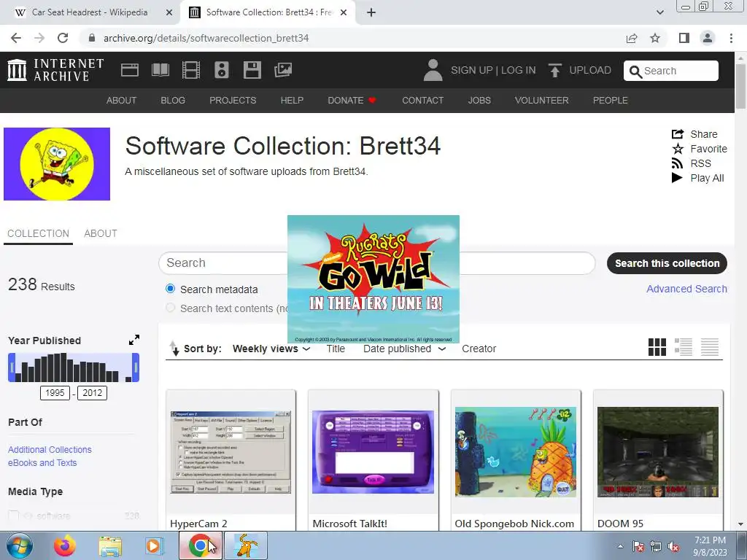Open the Internet Archive web (Wayback) icon
This screenshot has height=560, width=747.
point(130,70)
